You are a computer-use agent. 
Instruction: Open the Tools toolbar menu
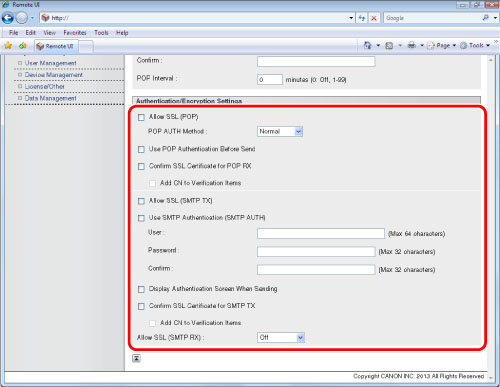(475, 45)
